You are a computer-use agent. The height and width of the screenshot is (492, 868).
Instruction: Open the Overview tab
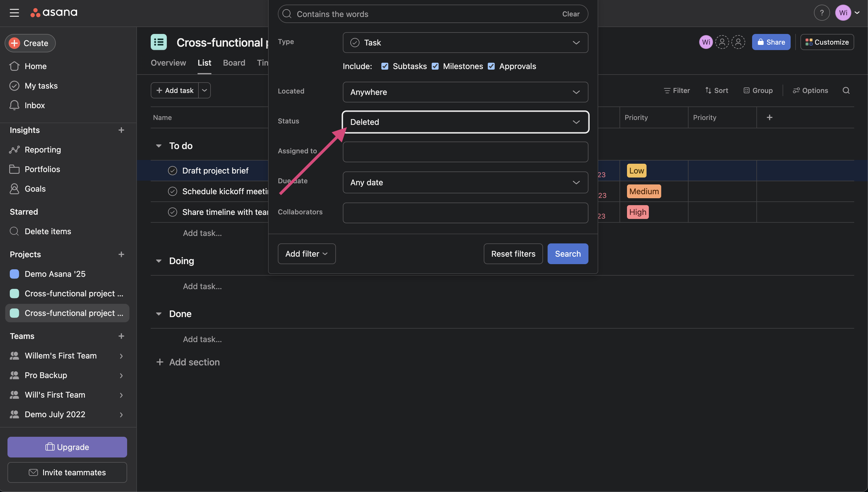(x=168, y=63)
